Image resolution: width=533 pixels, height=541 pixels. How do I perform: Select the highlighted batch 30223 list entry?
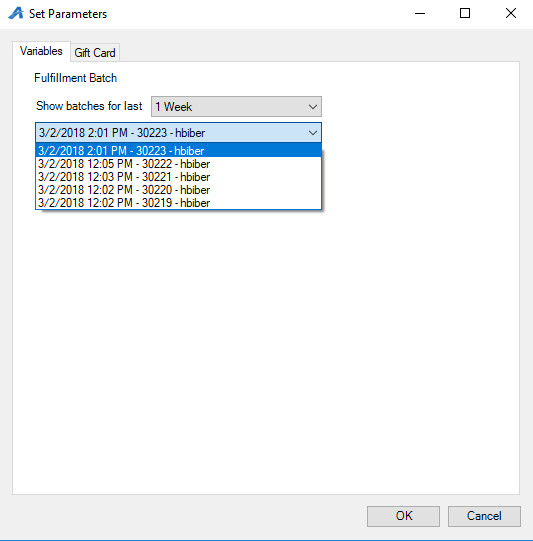pyautogui.click(x=178, y=150)
